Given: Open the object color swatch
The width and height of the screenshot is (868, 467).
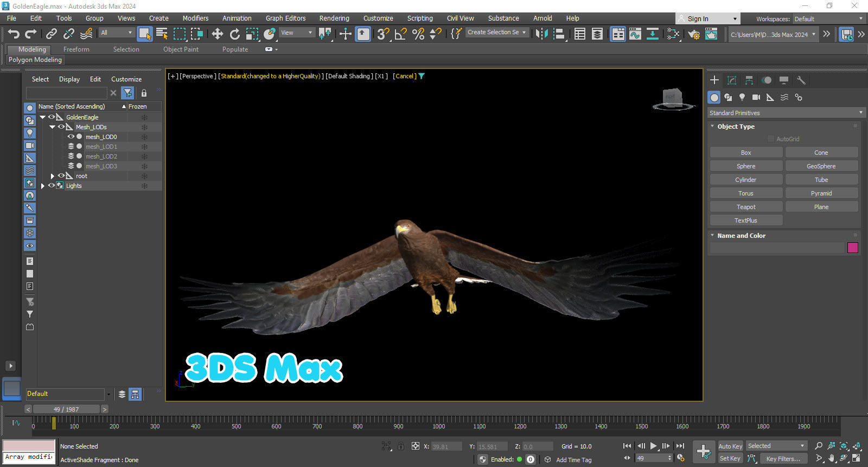Looking at the screenshot, I should [x=853, y=248].
